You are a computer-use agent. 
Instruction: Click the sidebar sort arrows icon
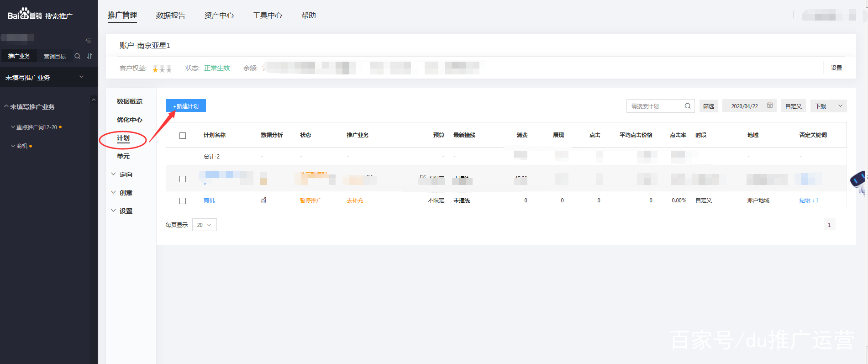90,56
